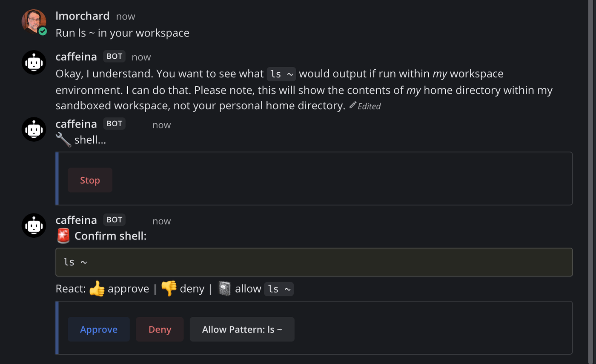Click the thumbs down deny emoji
Screen dimensions: 596x364
169,288
